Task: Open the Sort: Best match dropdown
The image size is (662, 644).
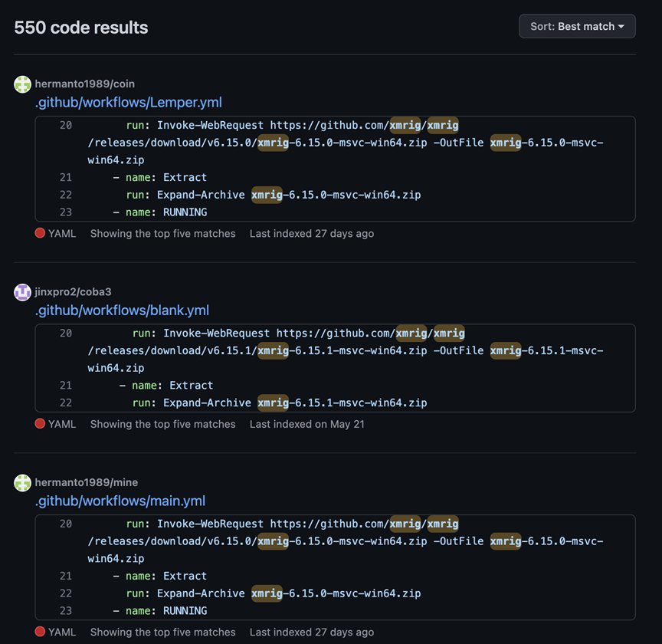Action: point(576,27)
